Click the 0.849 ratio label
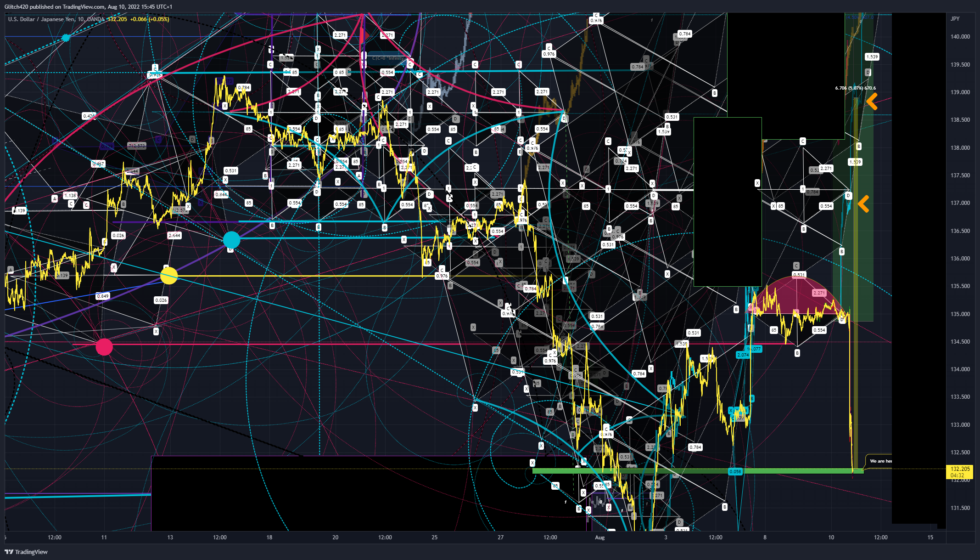980x560 pixels. (103, 296)
